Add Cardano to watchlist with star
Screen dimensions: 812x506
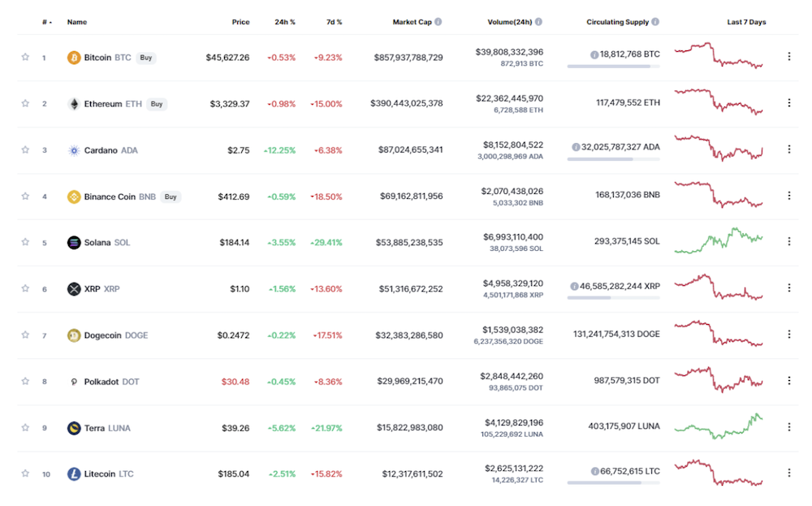(x=25, y=149)
